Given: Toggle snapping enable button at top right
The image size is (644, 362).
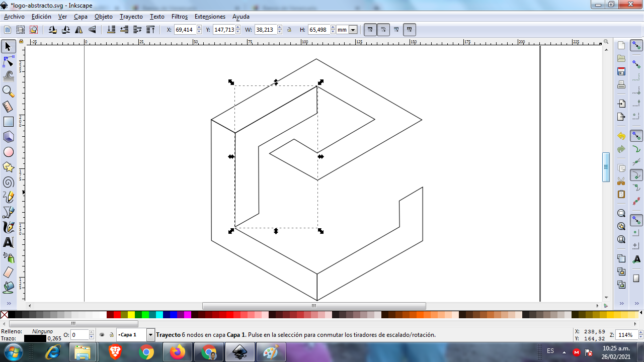Looking at the screenshot, I should point(637,46).
